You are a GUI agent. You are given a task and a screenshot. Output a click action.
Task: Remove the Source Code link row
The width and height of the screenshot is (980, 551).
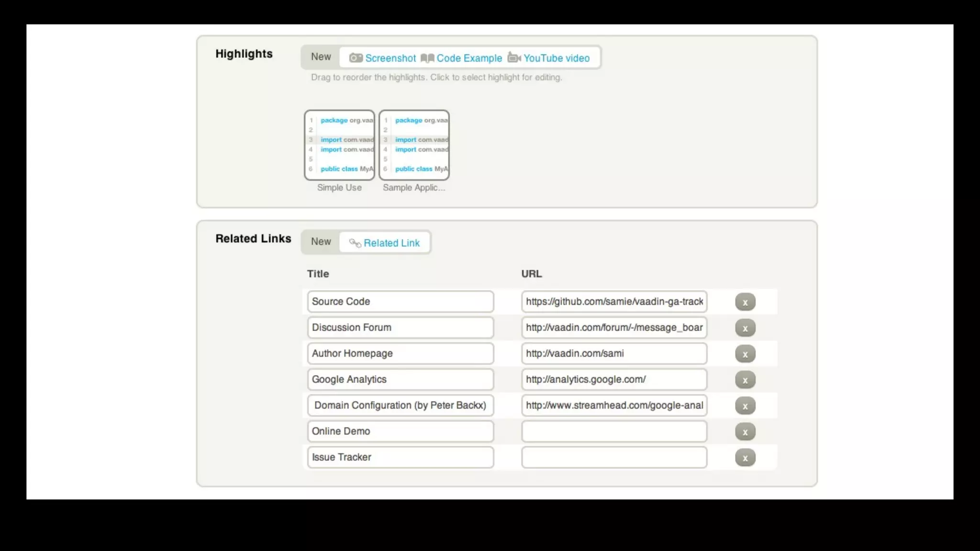click(745, 302)
